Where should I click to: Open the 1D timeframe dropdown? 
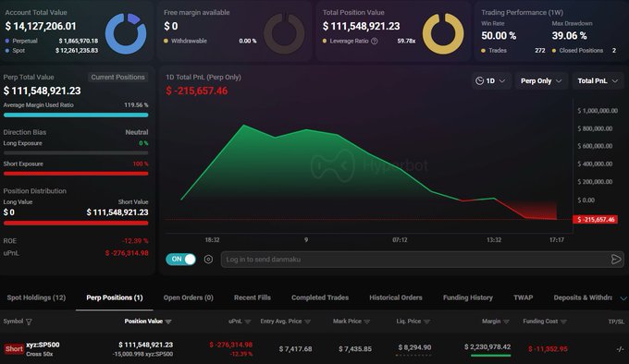click(490, 81)
